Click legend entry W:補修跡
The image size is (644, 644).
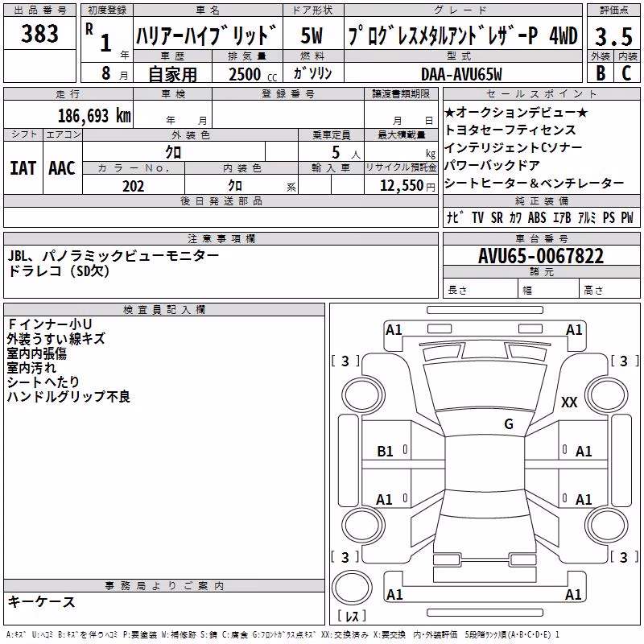point(179,635)
